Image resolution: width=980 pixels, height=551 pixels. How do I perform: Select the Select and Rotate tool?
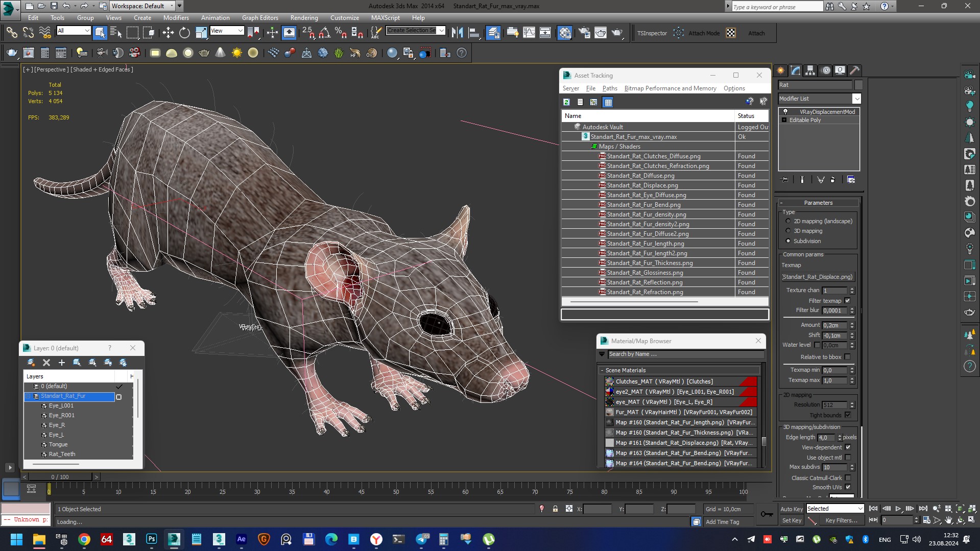click(184, 33)
